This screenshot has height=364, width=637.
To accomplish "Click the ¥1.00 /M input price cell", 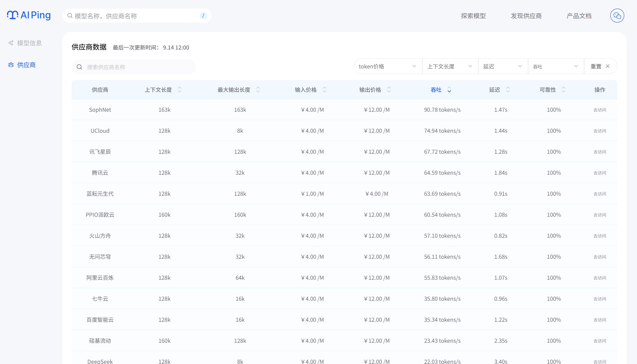I will (x=312, y=194).
